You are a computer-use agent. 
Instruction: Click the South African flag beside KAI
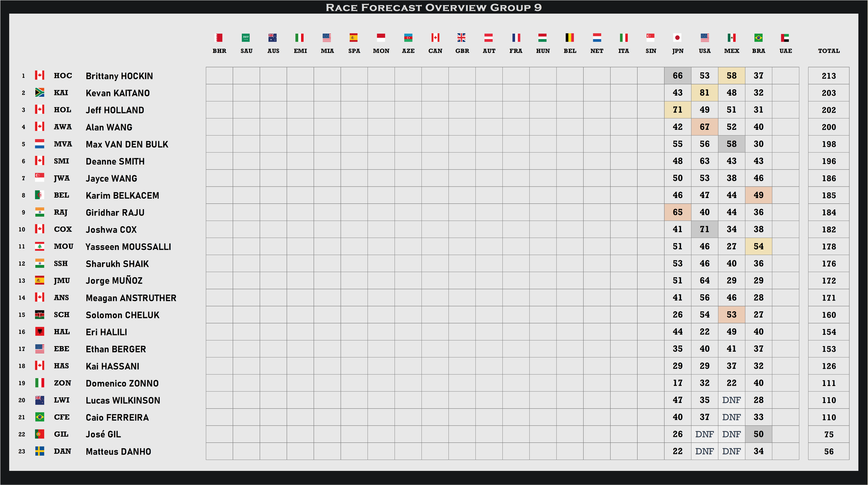tap(39, 92)
